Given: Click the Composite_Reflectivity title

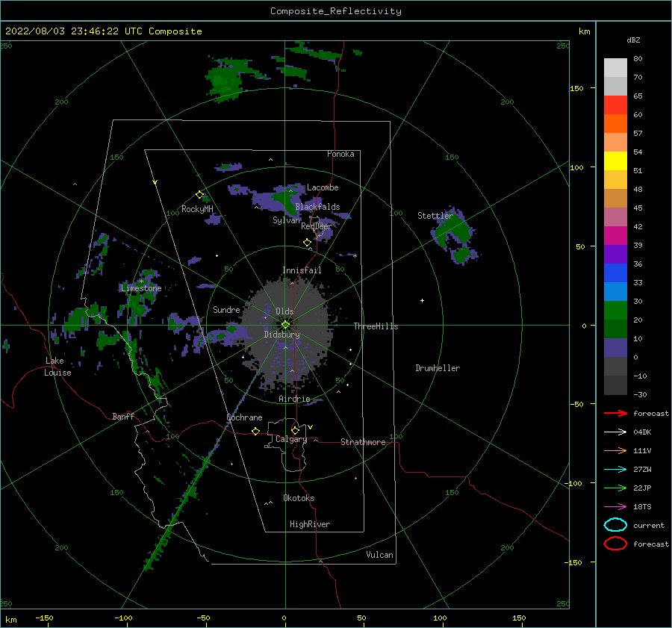Looking at the screenshot, I should coord(335,11).
